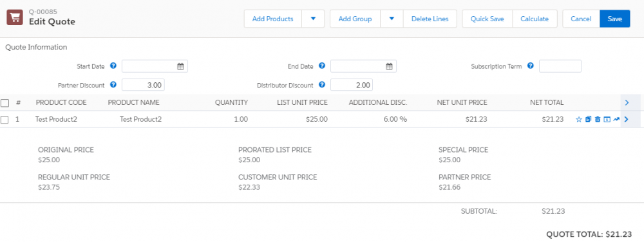Open the End Date calendar picker
644x242 pixels.
pos(390,66)
